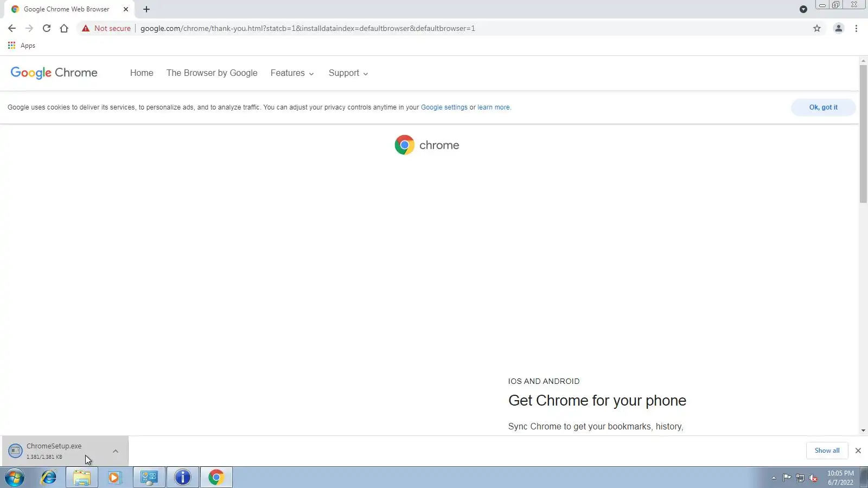Click the network tray icon
868x488 pixels.
[x=800, y=478]
